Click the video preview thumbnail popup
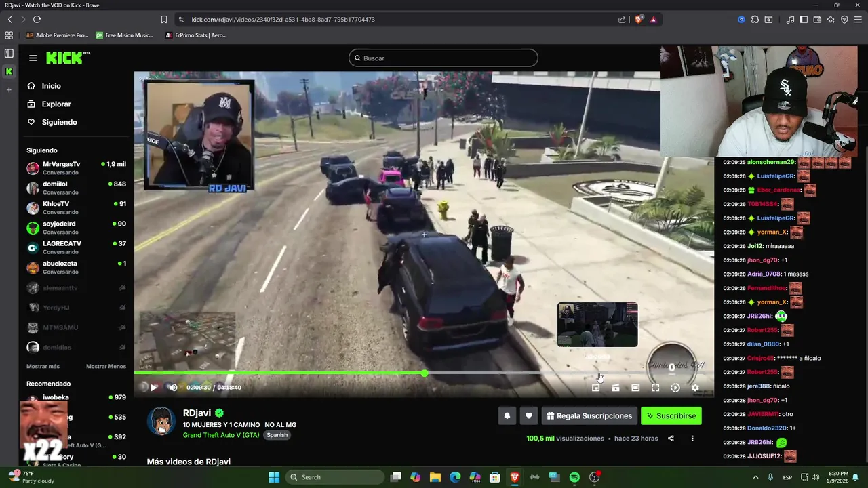 click(x=597, y=325)
